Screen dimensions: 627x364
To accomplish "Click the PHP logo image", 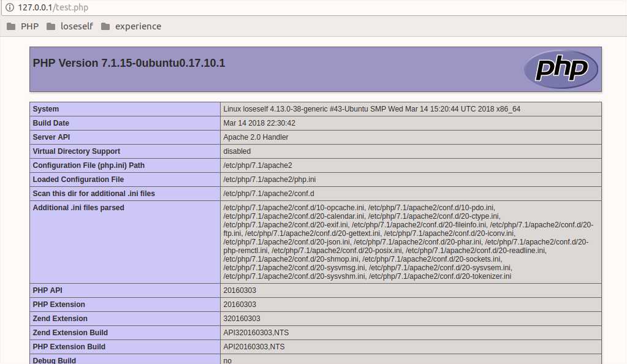I will click(561, 69).
